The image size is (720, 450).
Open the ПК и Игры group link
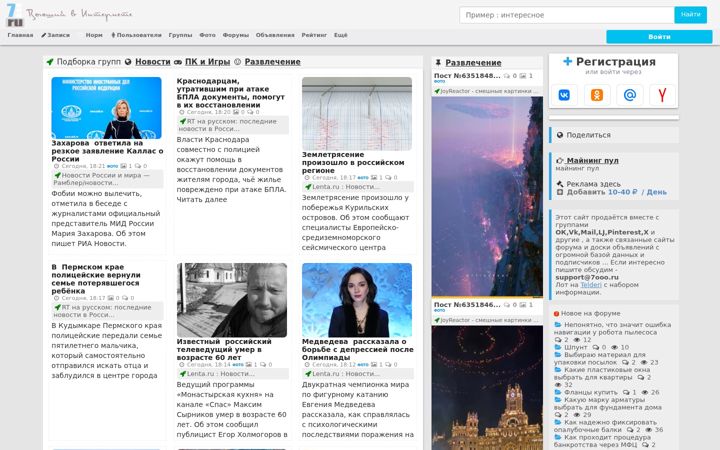point(208,62)
